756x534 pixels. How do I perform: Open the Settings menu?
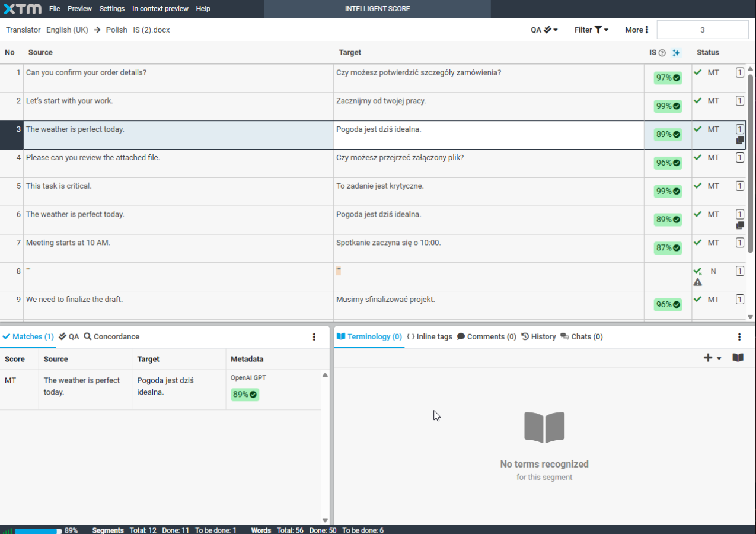(x=112, y=9)
